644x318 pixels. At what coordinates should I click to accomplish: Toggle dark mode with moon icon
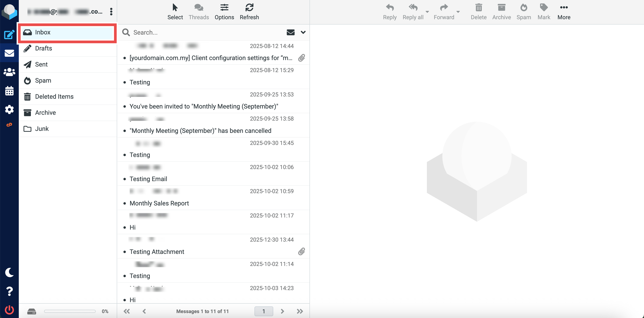pyautogui.click(x=9, y=272)
